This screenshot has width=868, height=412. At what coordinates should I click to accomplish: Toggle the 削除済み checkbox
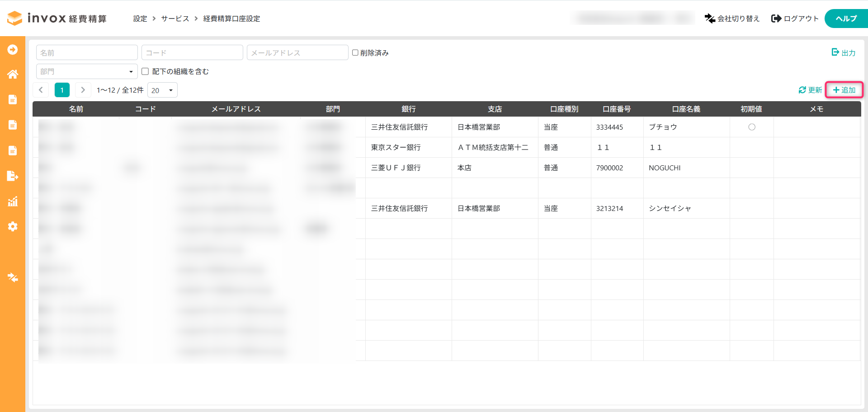coord(355,53)
